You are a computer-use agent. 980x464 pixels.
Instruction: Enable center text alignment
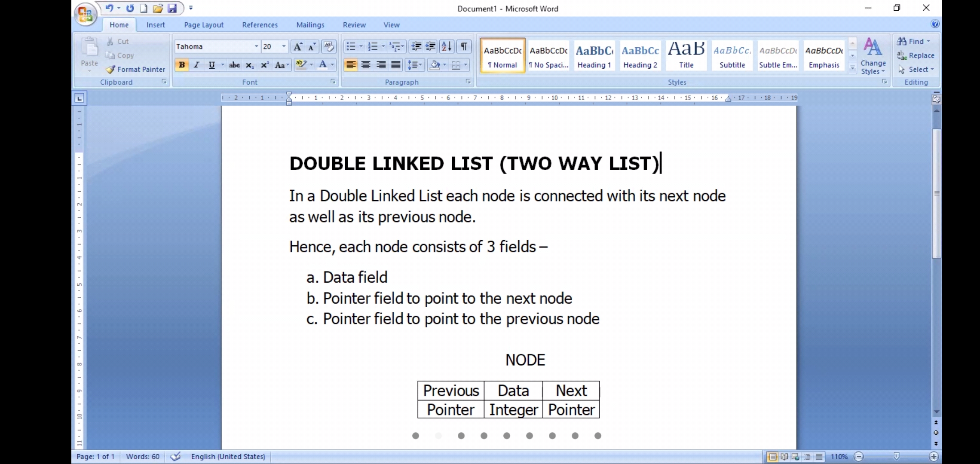pos(366,65)
